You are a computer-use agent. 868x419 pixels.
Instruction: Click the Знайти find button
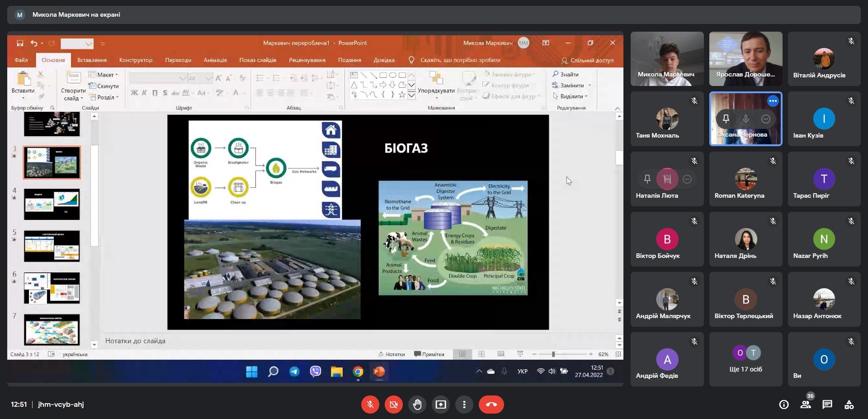pyautogui.click(x=565, y=74)
